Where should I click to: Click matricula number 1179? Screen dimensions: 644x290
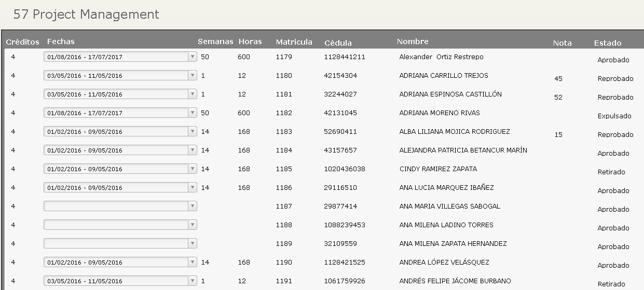(284, 57)
